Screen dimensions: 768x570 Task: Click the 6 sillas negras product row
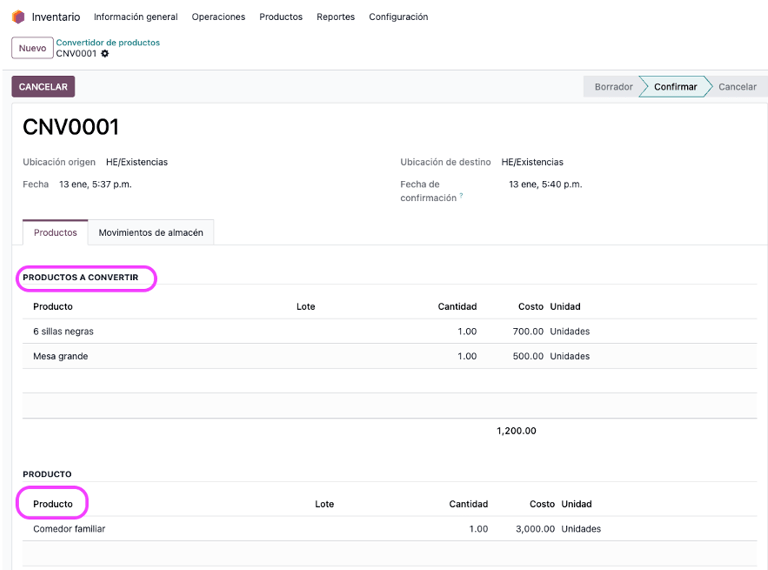[63, 331]
